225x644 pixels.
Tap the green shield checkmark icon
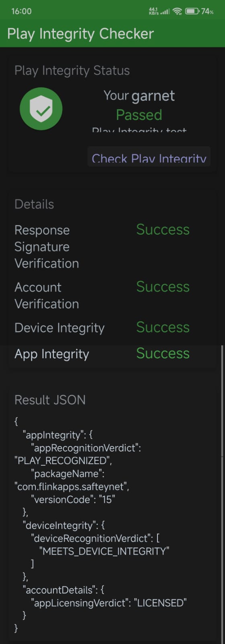(41, 109)
